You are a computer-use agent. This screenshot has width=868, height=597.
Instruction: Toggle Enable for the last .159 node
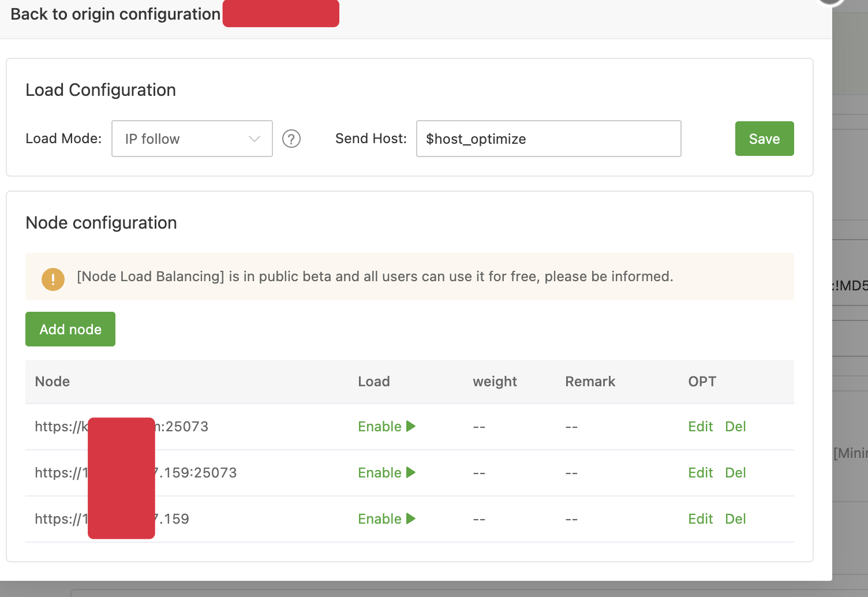tap(386, 519)
